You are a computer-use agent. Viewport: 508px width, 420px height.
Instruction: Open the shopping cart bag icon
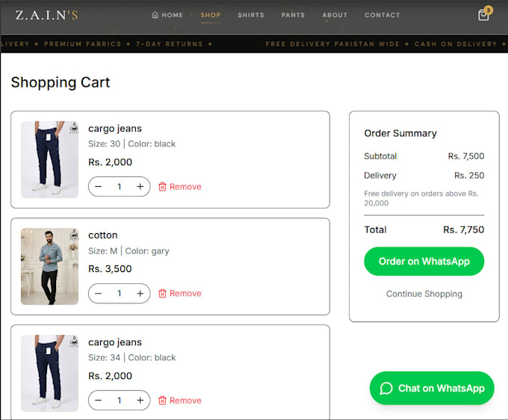coord(483,15)
